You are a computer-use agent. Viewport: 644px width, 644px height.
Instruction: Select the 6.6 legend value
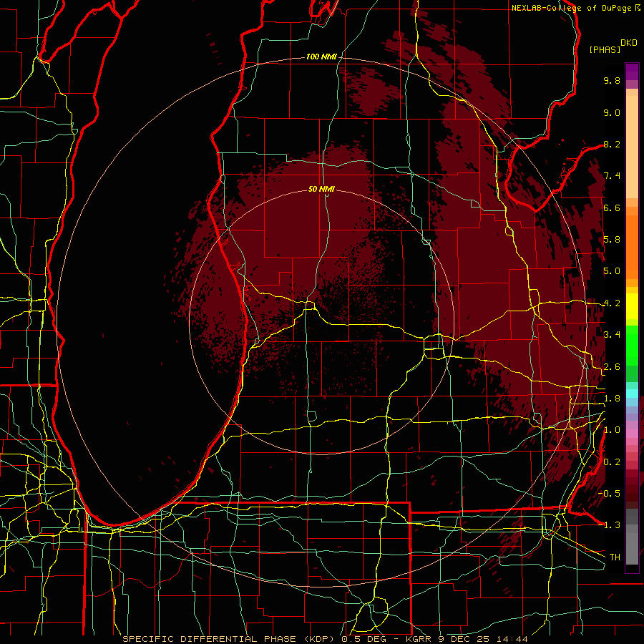(612, 208)
